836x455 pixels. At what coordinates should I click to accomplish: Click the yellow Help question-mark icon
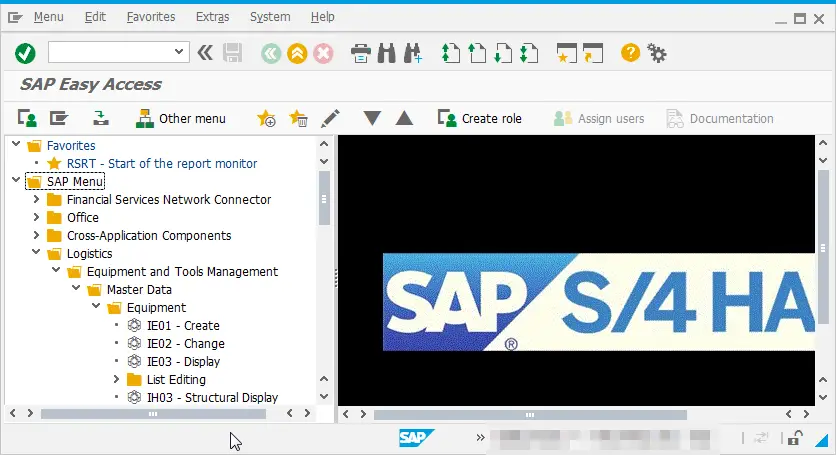[x=630, y=53]
